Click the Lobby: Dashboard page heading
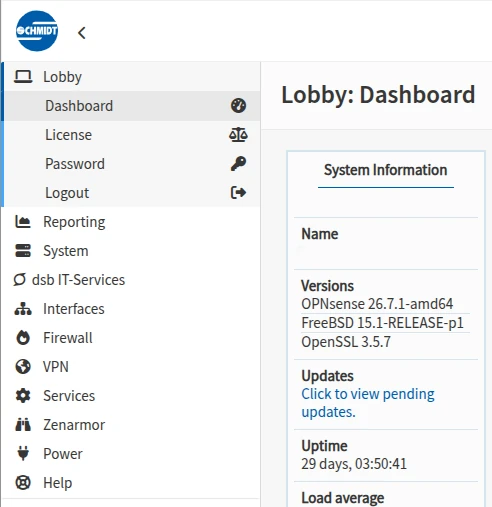492x507 pixels. click(x=378, y=95)
